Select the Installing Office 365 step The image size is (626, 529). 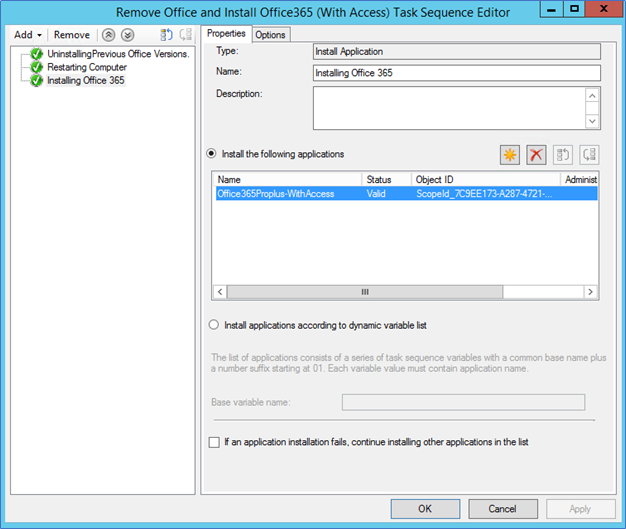(x=86, y=80)
